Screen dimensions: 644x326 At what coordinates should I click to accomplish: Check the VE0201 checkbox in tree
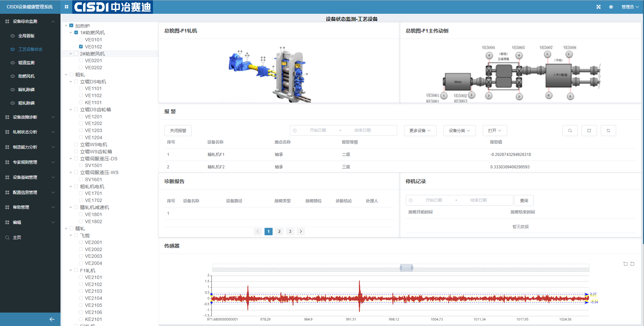81,60
